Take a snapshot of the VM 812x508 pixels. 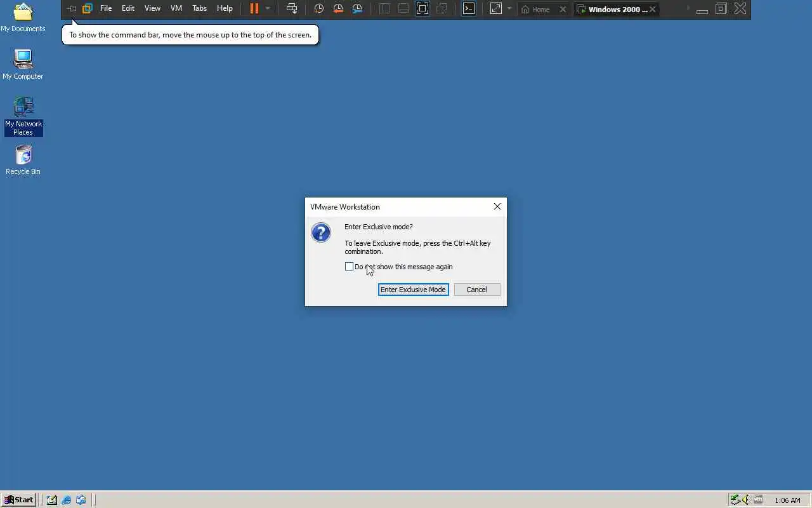[319, 9]
